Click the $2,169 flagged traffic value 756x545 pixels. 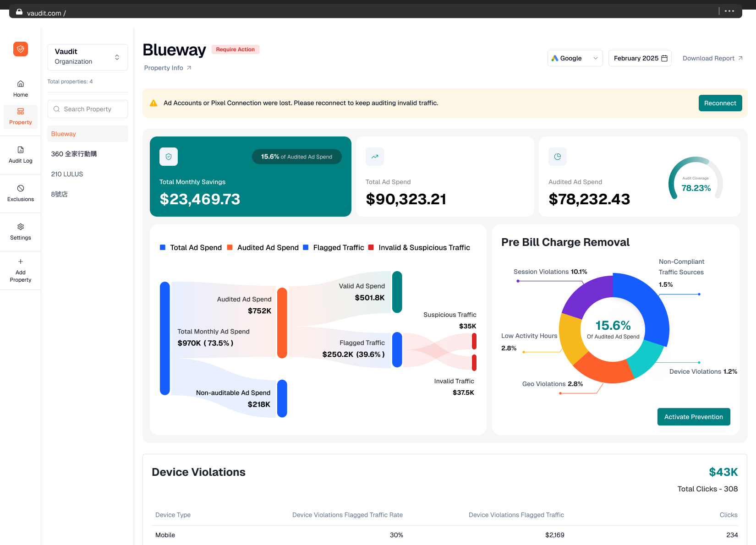point(555,535)
